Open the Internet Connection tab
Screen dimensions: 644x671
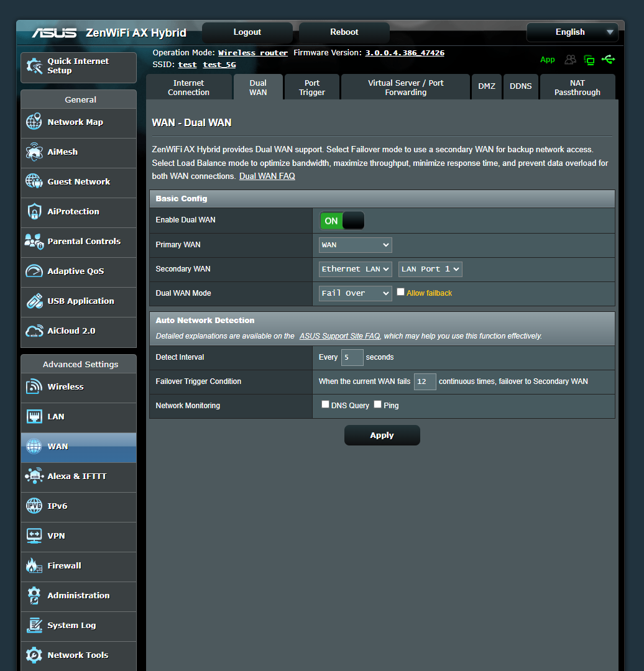[188, 86]
